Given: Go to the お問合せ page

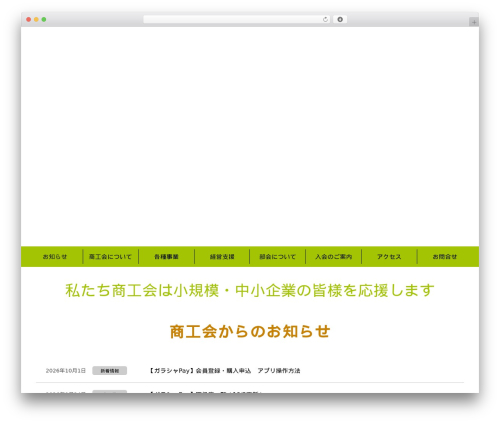Looking at the screenshot, I should (445, 257).
